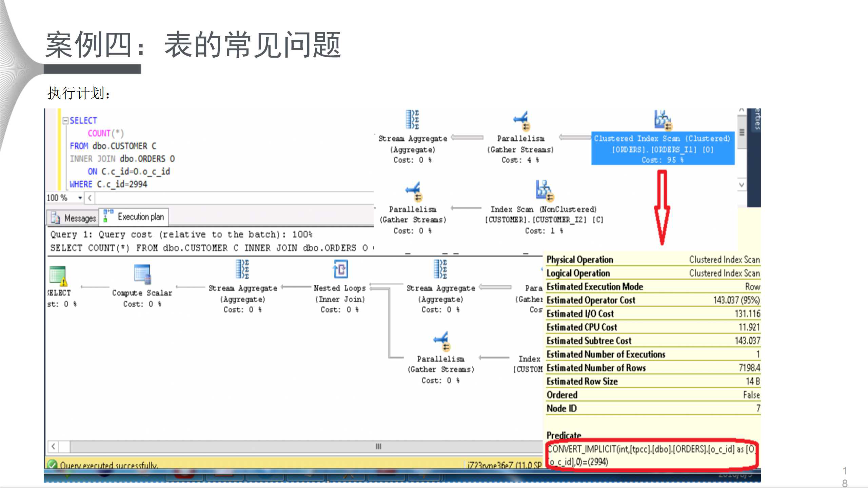This screenshot has width=868, height=488.
Task: Click the 'Logical Operation' property row
Action: click(653, 273)
